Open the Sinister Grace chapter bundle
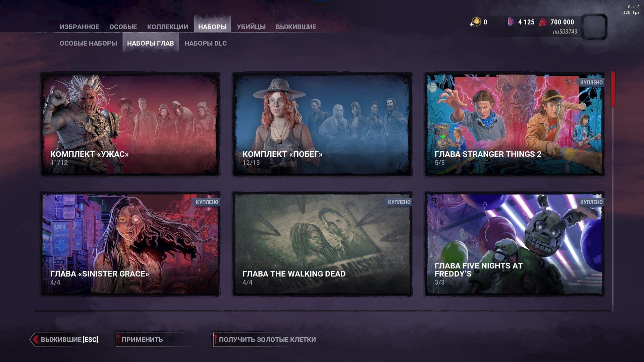This screenshot has width=644, height=362. pyautogui.click(x=130, y=244)
